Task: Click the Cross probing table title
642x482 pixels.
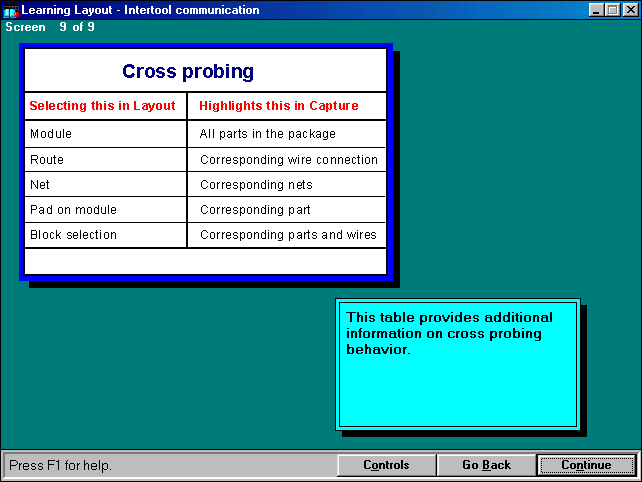Action: (188, 72)
